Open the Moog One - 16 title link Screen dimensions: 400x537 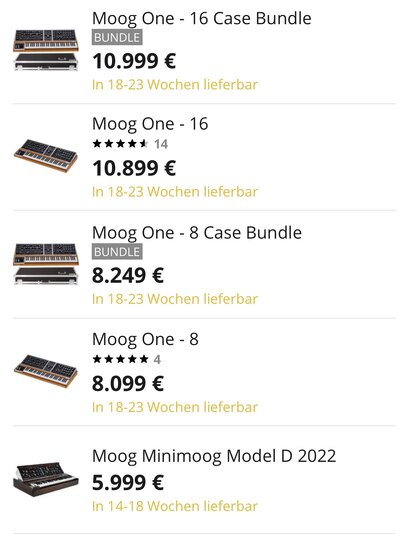(x=150, y=124)
